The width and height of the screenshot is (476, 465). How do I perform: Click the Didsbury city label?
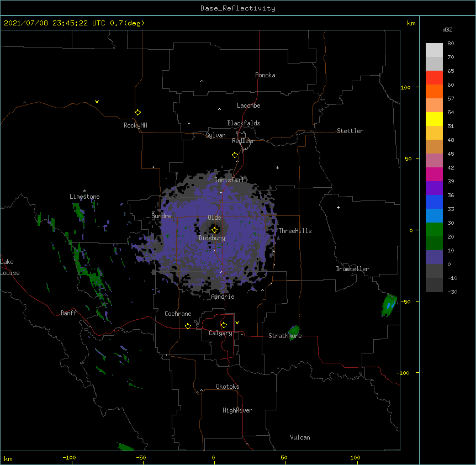[212, 238]
